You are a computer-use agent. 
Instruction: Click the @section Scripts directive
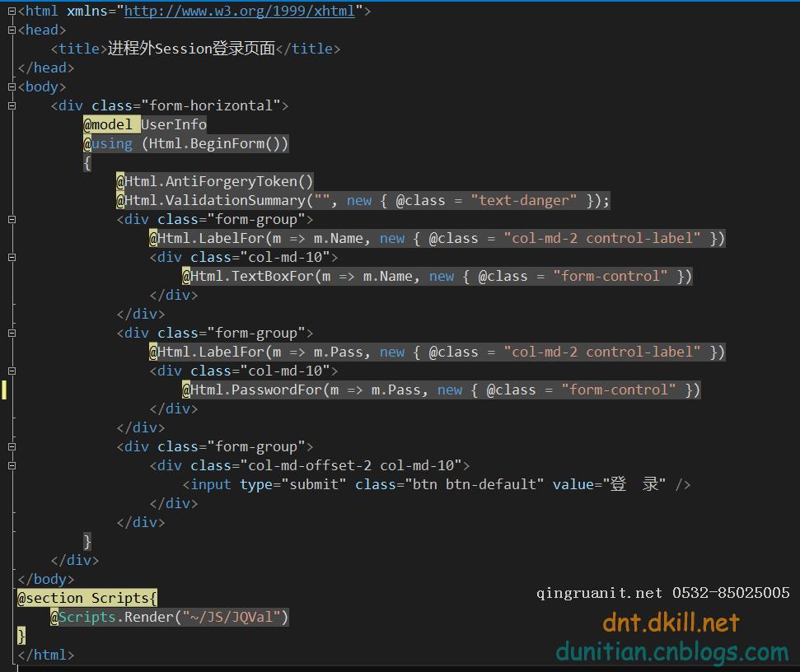87,598
